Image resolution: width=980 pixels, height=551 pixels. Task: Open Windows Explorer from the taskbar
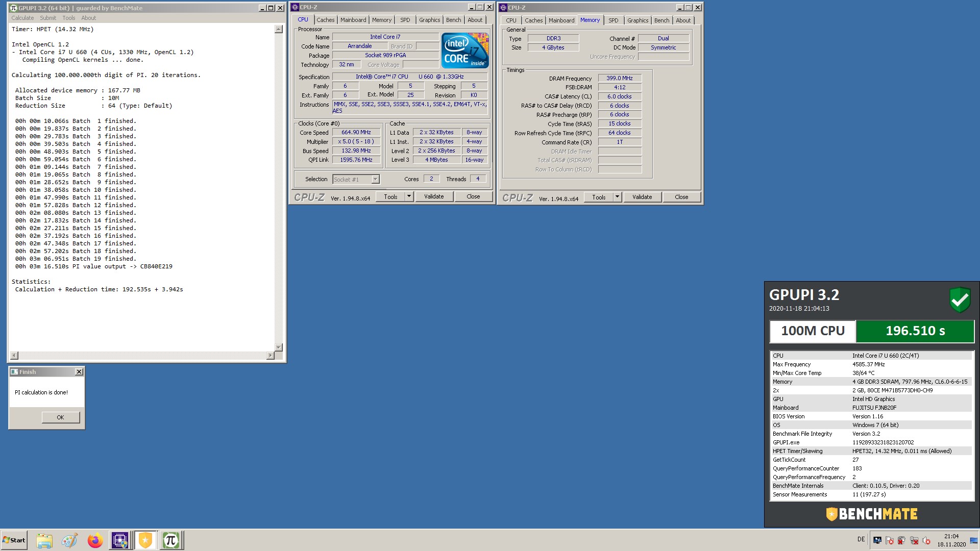44,540
